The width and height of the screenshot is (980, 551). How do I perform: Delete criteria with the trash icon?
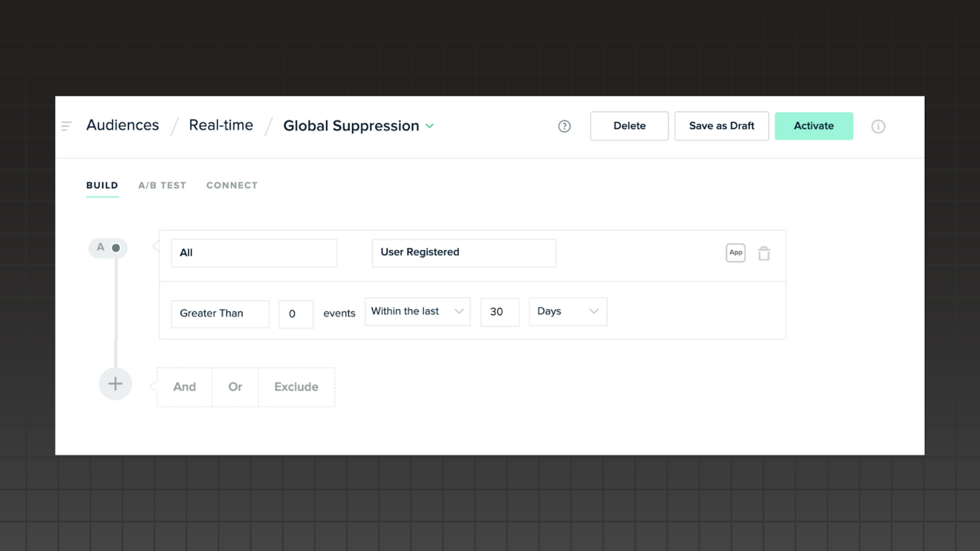click(764, 254)
